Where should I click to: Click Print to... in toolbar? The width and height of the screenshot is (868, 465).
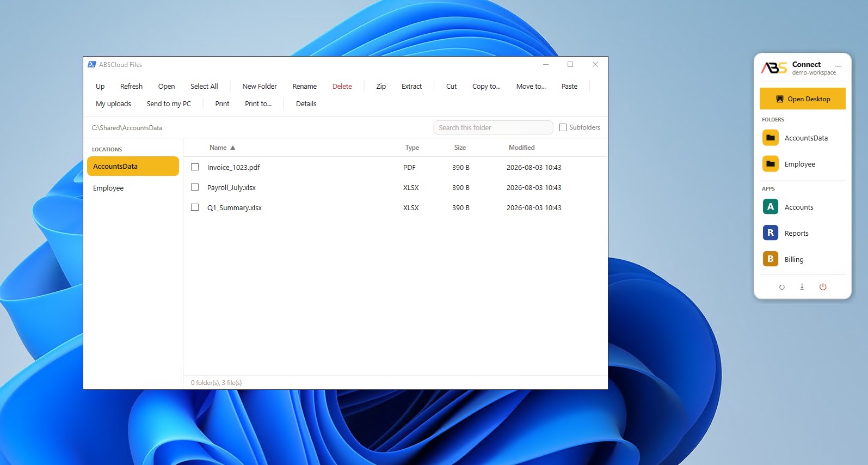click(x=258, y=103)
